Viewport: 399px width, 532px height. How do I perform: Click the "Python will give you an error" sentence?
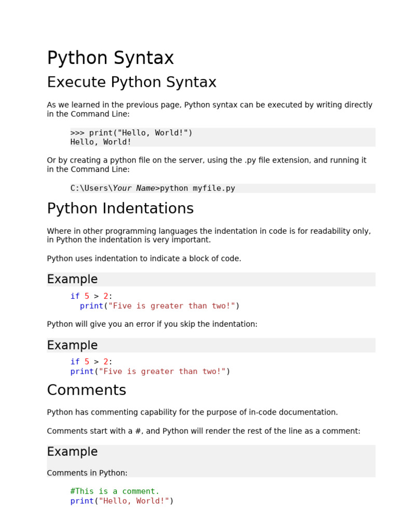tap(152, 324)
